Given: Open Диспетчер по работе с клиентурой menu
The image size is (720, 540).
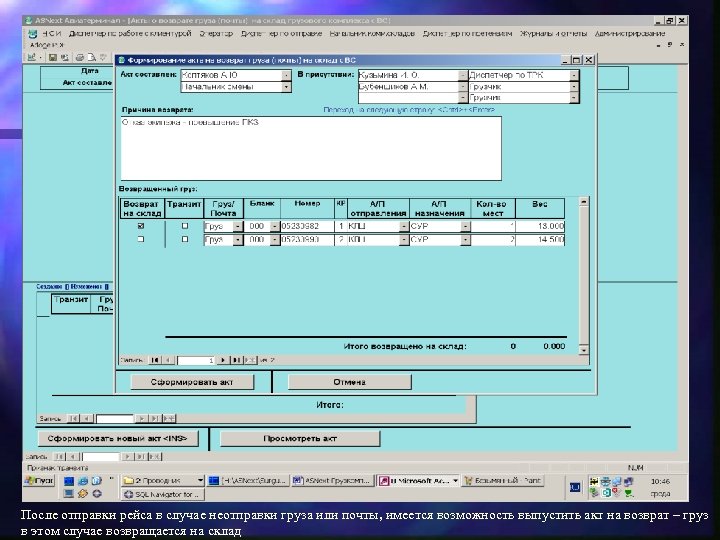Looking at the screenshot, I should click(130, 34).
